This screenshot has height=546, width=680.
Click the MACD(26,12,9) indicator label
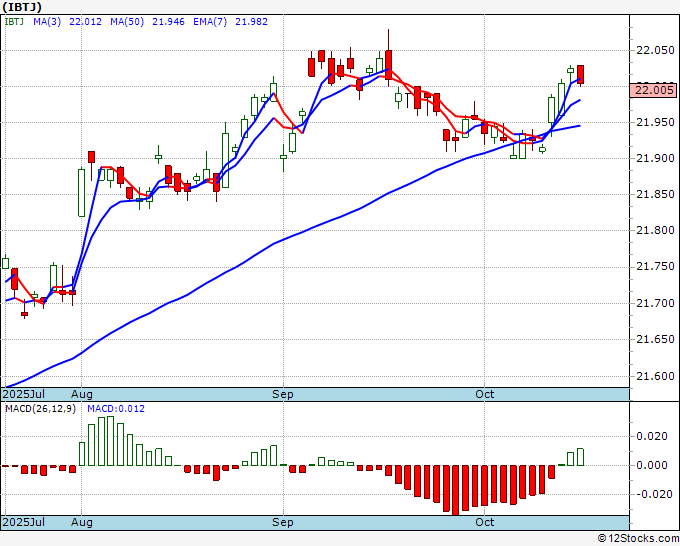tap(40, 409)
